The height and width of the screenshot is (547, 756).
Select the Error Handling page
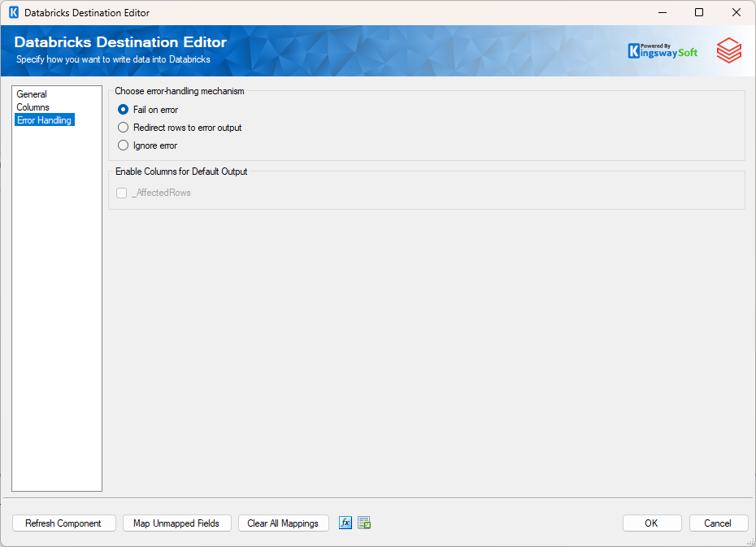click(x=45, y=120)
